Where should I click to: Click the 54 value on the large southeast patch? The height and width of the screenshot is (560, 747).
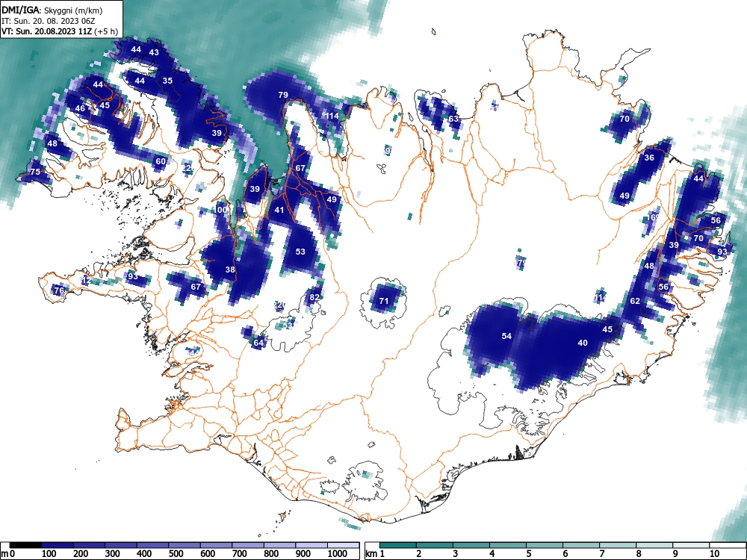click(x=506, y=336)
